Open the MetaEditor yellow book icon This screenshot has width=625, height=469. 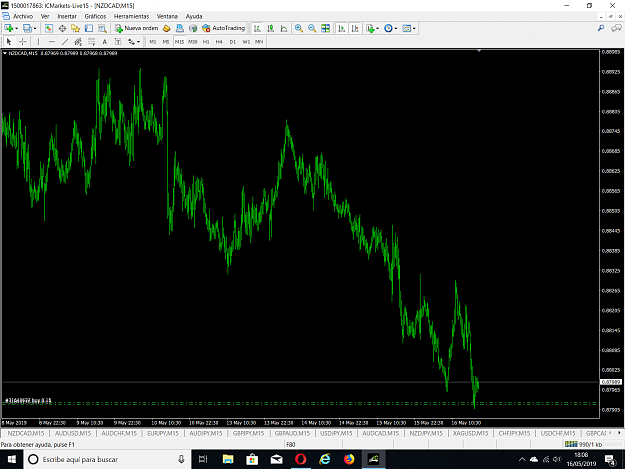point(167,28)
